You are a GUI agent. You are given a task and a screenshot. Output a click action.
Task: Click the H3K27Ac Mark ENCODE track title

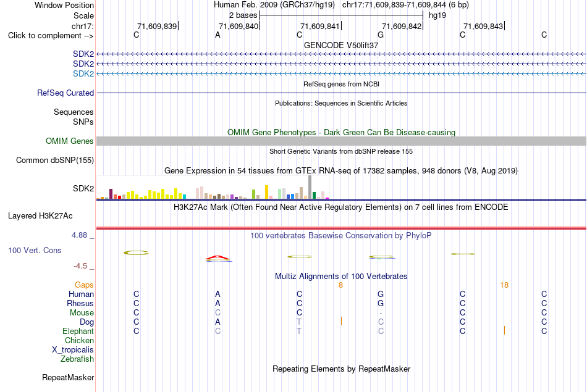point(341,207)
